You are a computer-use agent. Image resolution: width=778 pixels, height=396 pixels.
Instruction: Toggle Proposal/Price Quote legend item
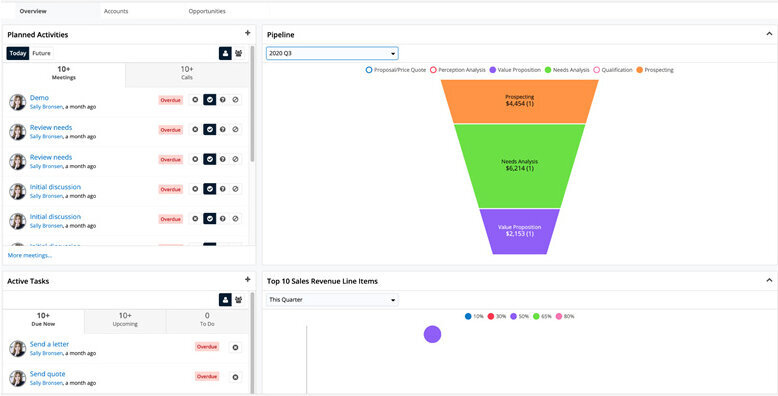[395, 70]
